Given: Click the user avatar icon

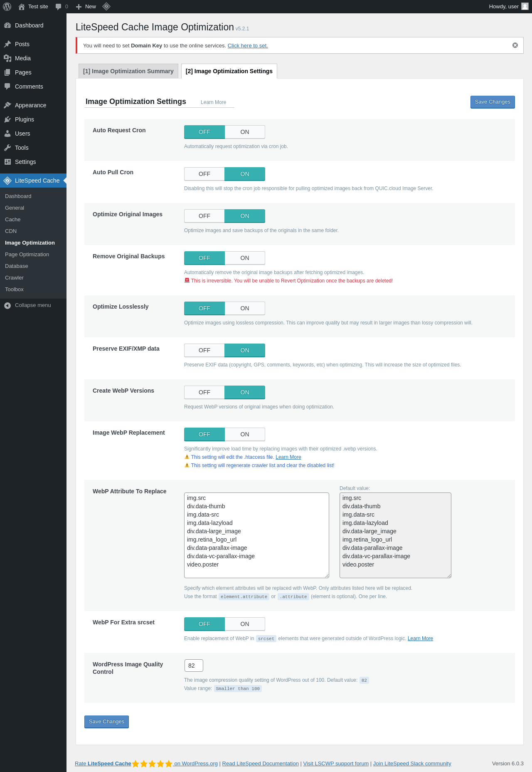Looking at the screenshot, I should pos(525,7).
